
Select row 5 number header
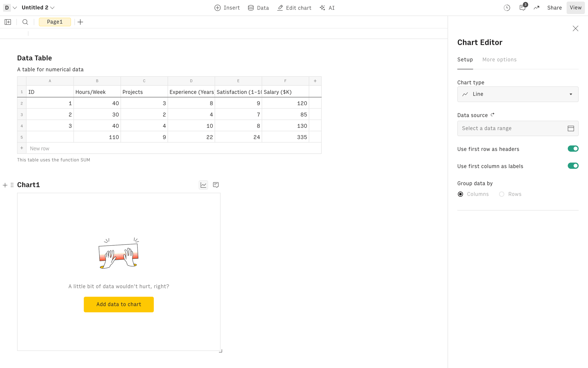coord(22,137)
